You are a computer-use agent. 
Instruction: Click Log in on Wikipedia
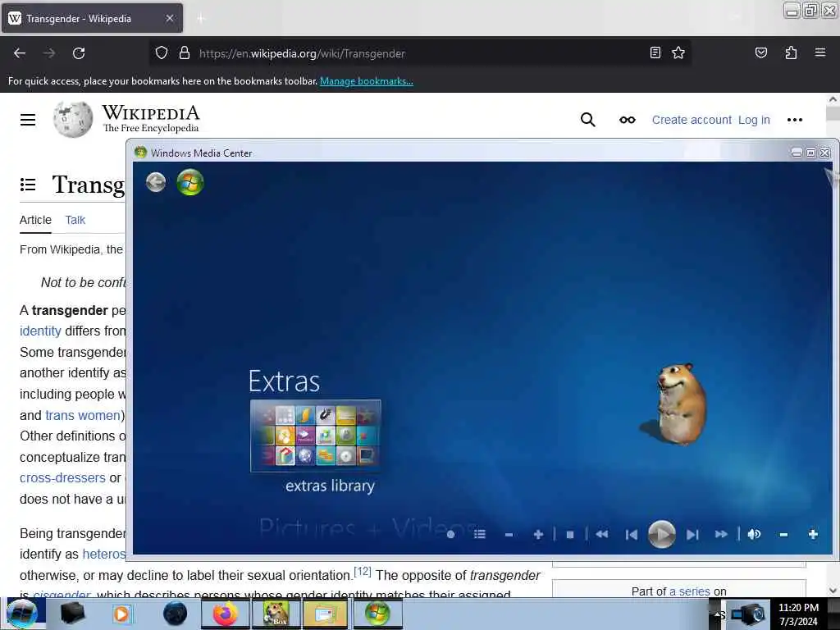click(x=754, y=120)
